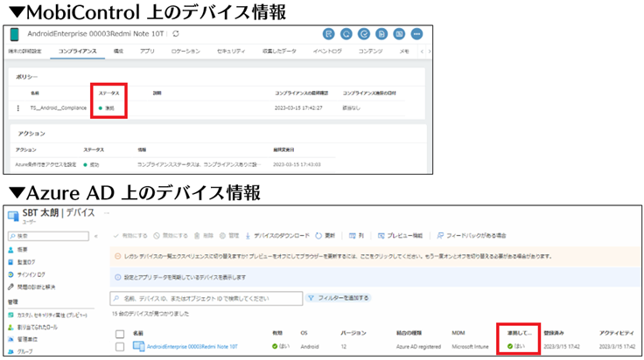Click the バージョン column header
The height and width of the screenshot is (360, 644).
[353, 333]
